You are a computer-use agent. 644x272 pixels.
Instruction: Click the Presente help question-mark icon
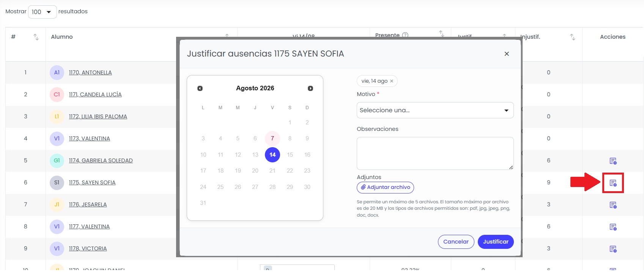point(405,35)
